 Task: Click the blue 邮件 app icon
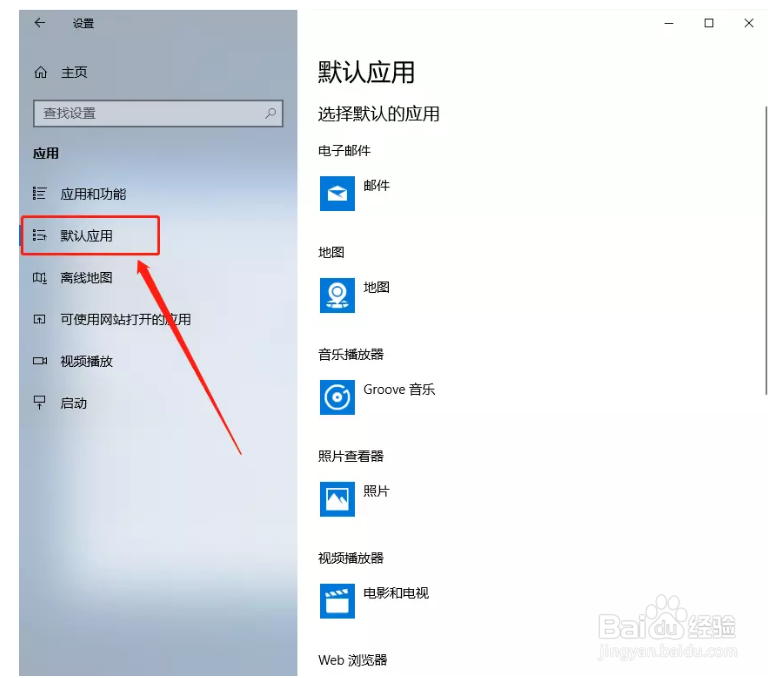(x=337, y=194)
